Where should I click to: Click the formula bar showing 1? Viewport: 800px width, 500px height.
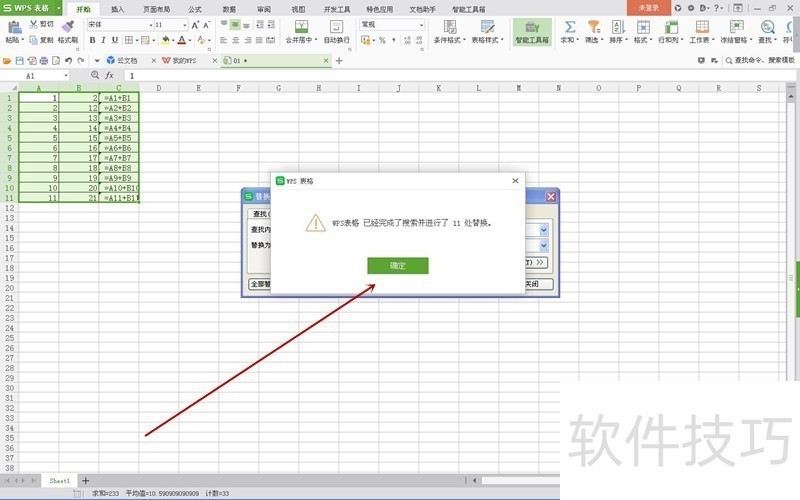coord(459,76)
